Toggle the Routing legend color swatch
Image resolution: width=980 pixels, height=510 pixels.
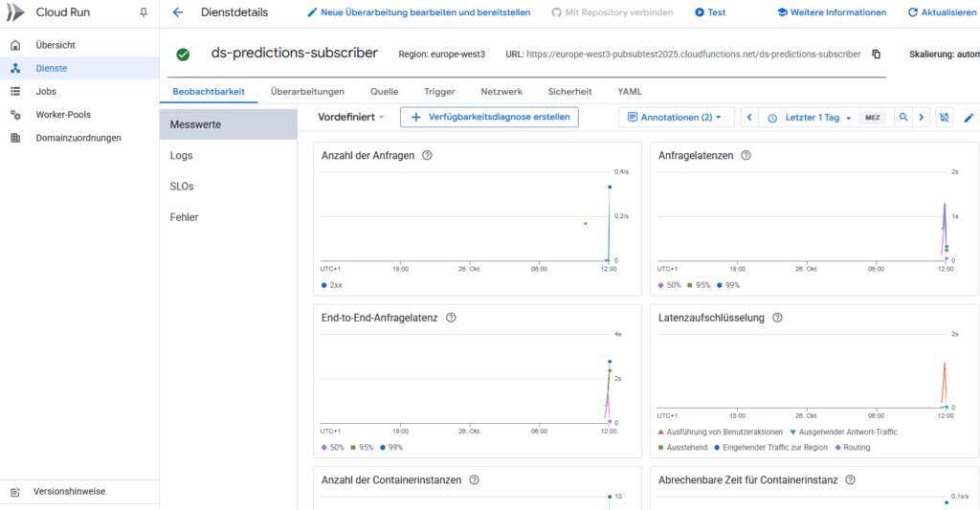coord(839,447)
